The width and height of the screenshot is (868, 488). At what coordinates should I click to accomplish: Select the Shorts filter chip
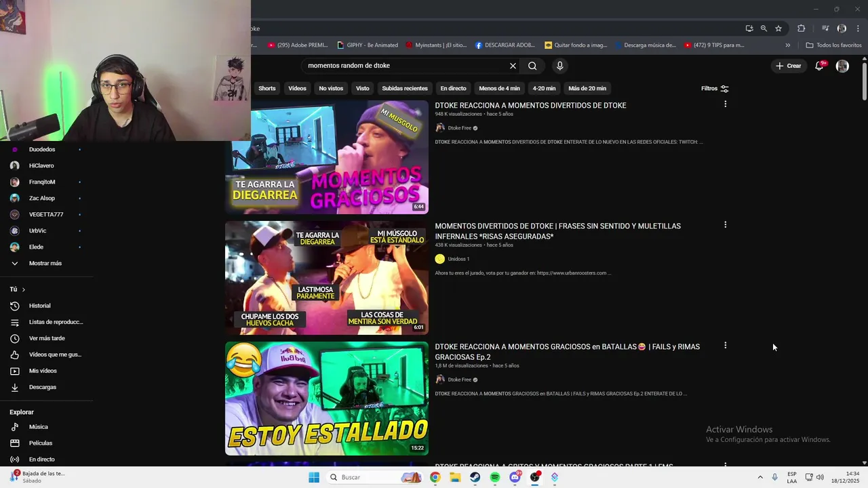coord(267,88)
